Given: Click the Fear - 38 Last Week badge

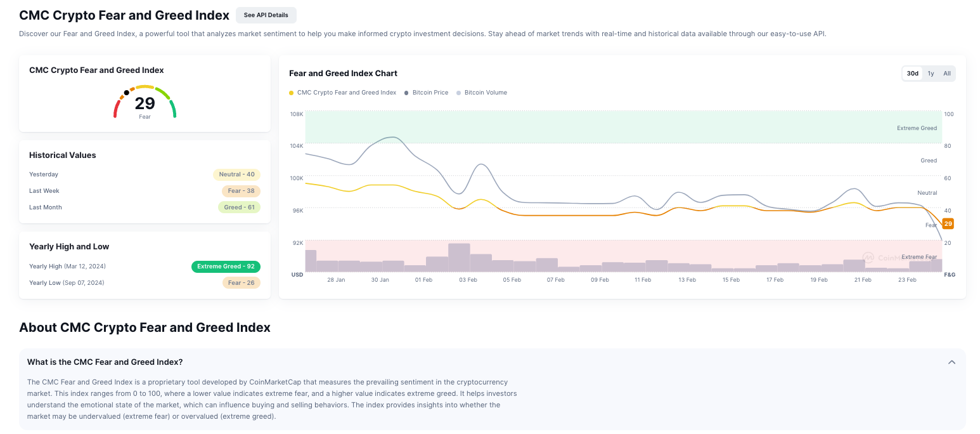Looking at the screenshot, I should [x=241, y=191].
